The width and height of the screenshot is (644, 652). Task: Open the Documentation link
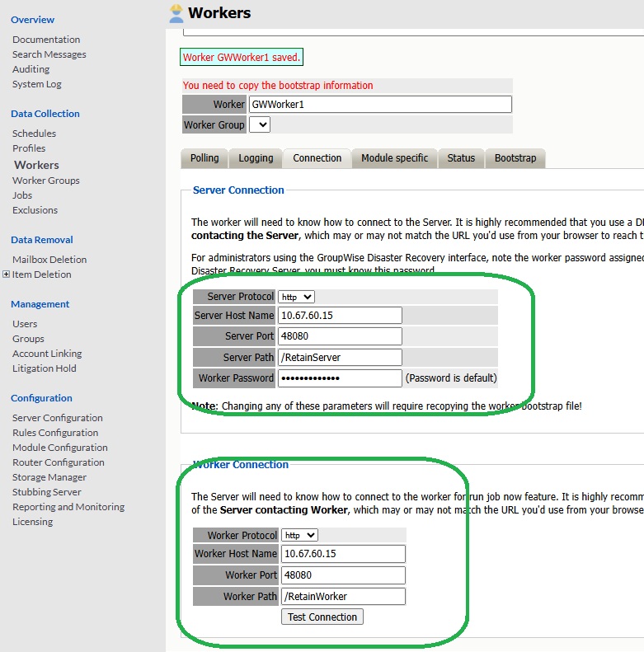tap(46, 40)
